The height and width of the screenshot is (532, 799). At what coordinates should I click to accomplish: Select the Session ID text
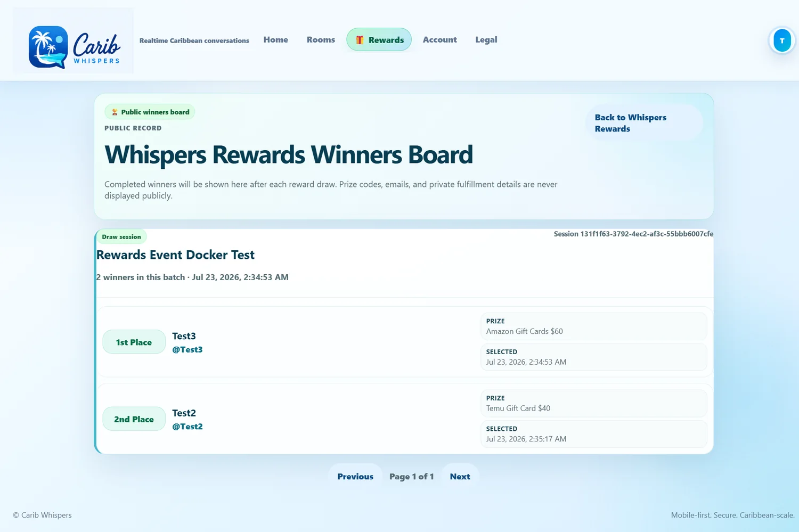tap(633, 234)
